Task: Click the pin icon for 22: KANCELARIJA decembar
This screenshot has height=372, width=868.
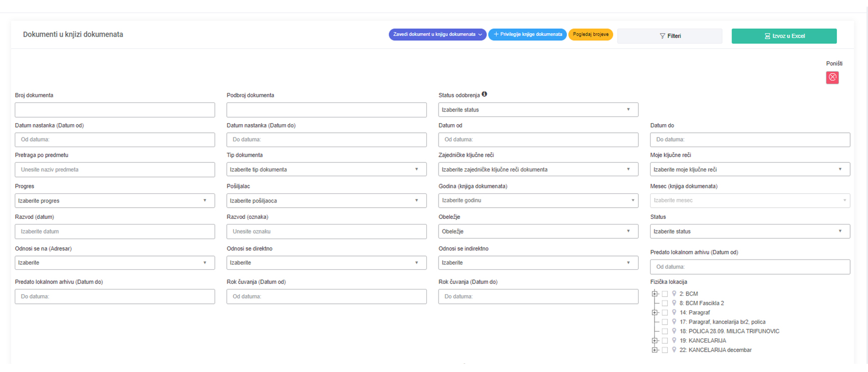Action: click(x=674, y=350)
